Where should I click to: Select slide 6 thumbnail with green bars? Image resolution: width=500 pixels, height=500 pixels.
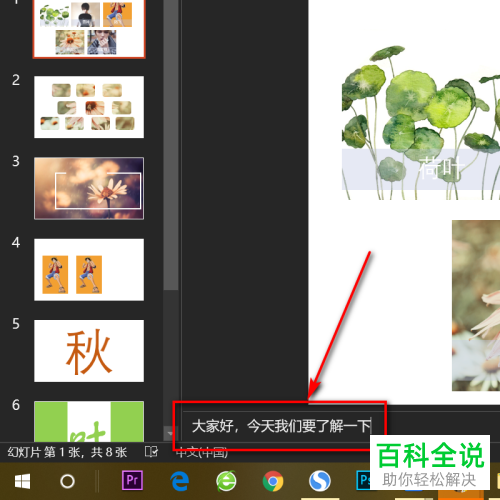89,421
